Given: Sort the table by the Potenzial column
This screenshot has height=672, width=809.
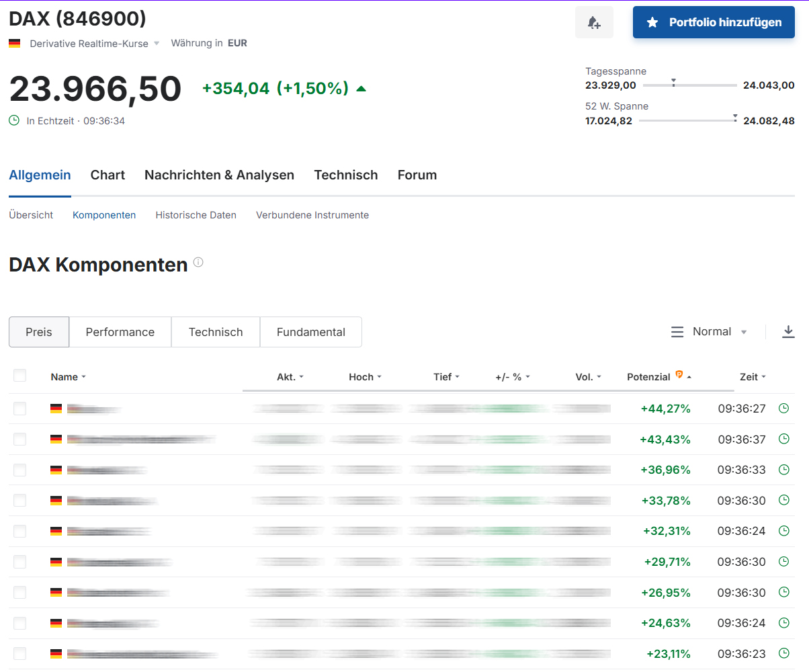Looking at the screenshot, I should 659,377.
